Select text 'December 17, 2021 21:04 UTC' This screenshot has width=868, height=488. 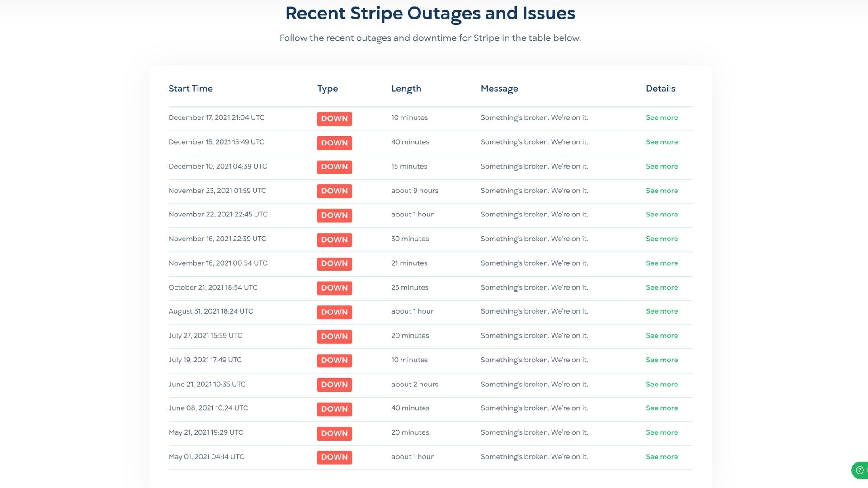click(x=217, y=117)
